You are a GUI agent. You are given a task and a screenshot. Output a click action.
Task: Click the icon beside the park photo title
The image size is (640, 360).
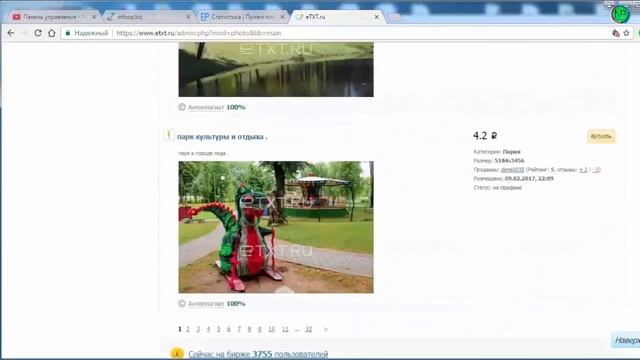169,135
